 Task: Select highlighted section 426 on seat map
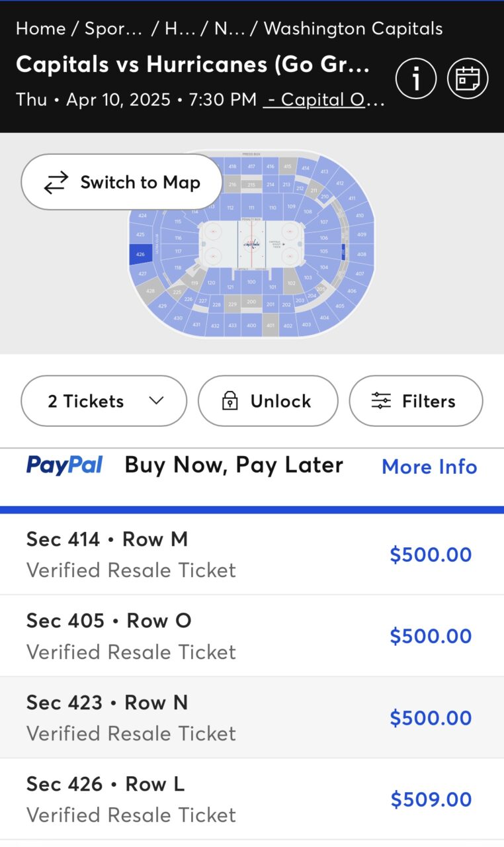[140, 254]
